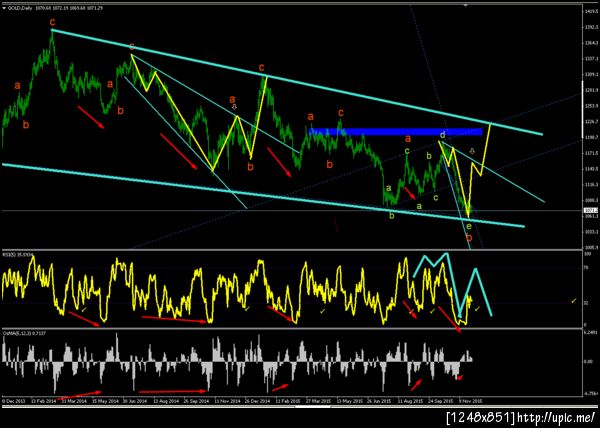This screenshot has height=428, width=600.
Task: Click the 15 May 2014 date label
Action: pos(105,401)
